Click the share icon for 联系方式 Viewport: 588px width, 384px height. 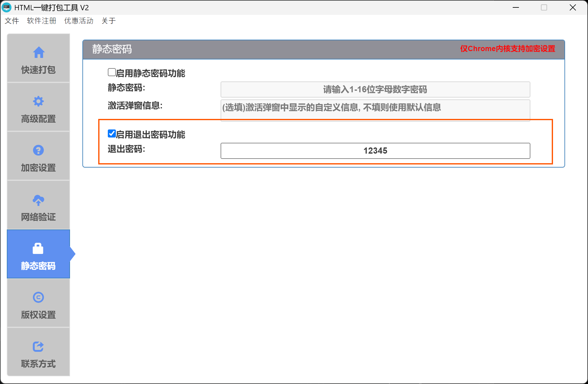pos(38,346)
